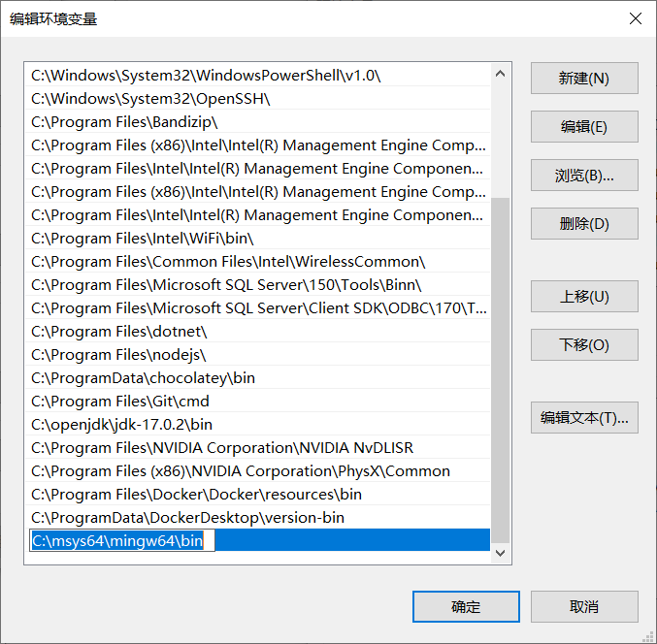The height and width of the screenshot is (644, 657).
Task: Select the Docker\Docker\resources\bin entry
Action: tap(257, 494)
